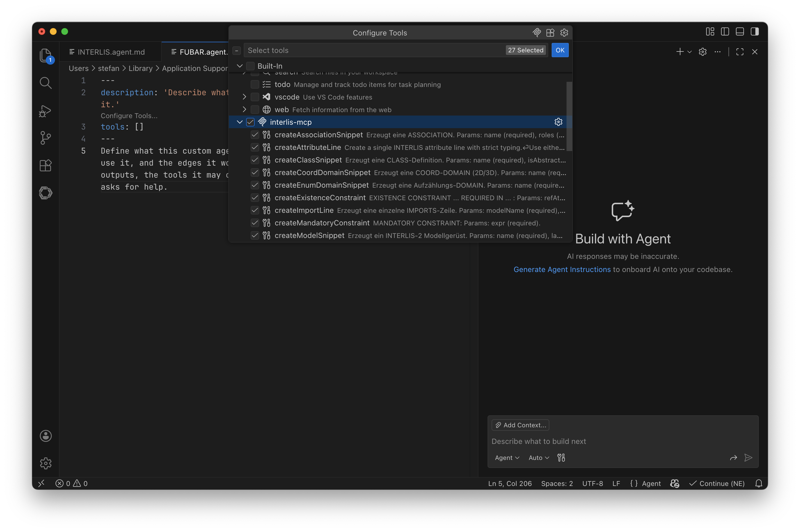
Task: Send the chat message with the arrow icon
Action: click(748, 458)
